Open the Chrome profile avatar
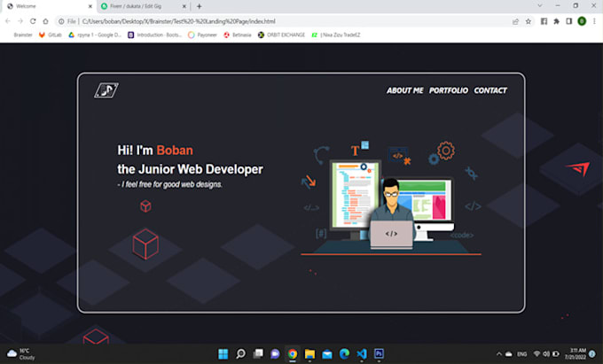 [582, 21]
